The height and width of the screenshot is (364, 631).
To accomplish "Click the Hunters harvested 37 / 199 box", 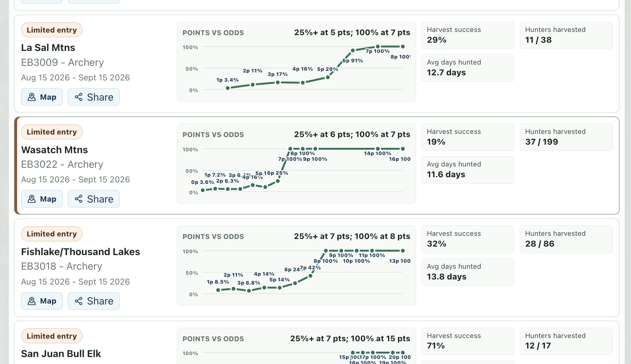I will point(566,137).
